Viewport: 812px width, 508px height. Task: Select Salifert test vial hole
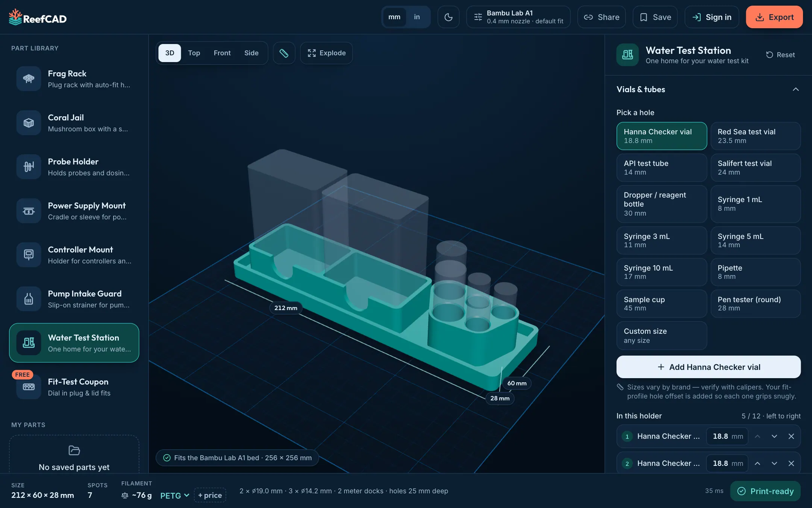click(x=756, y=167)
